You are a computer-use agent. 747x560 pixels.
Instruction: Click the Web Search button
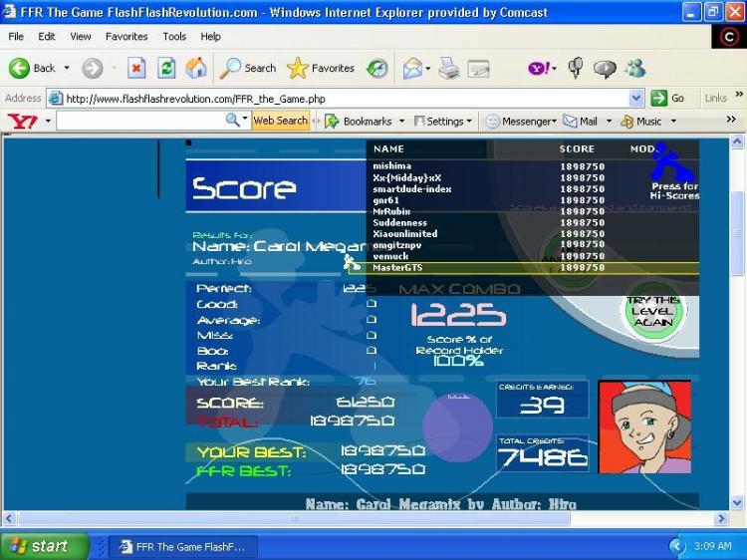pos(281,121)
